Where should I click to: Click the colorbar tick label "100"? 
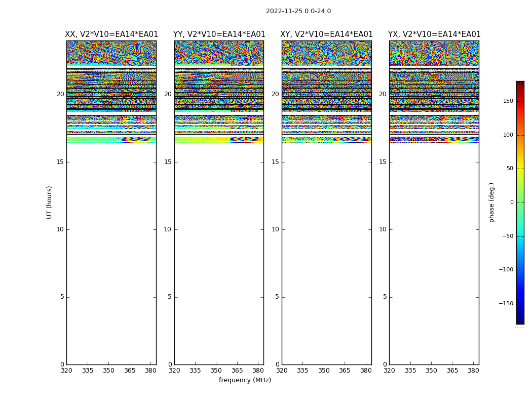pyautogui.click(x=508, y=135)
